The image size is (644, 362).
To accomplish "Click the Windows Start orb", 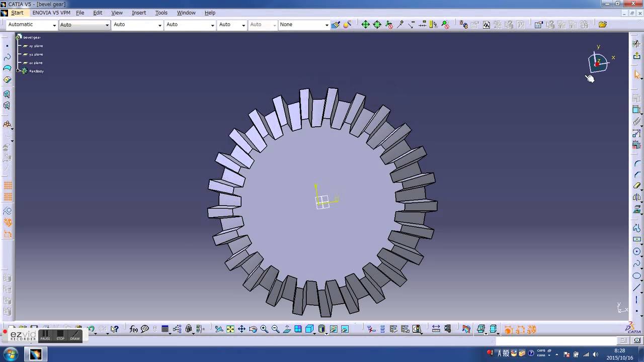I will pyautogui.click(x=11, y=354).
